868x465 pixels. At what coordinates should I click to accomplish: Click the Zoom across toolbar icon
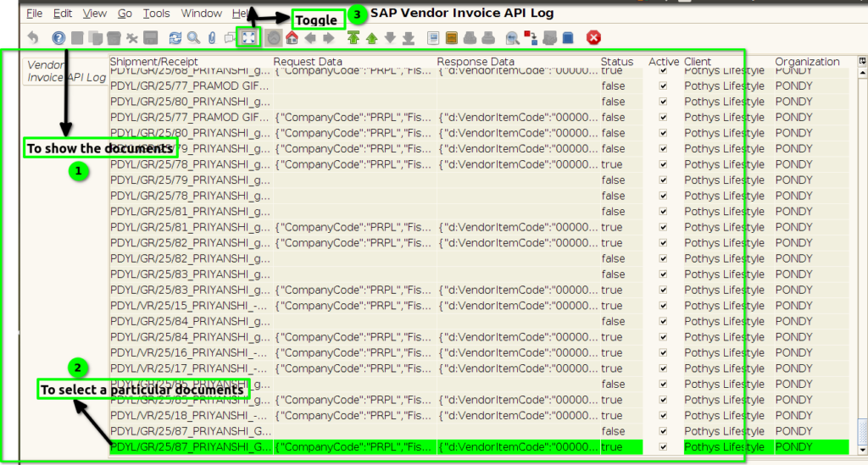[x=513, y=37]
